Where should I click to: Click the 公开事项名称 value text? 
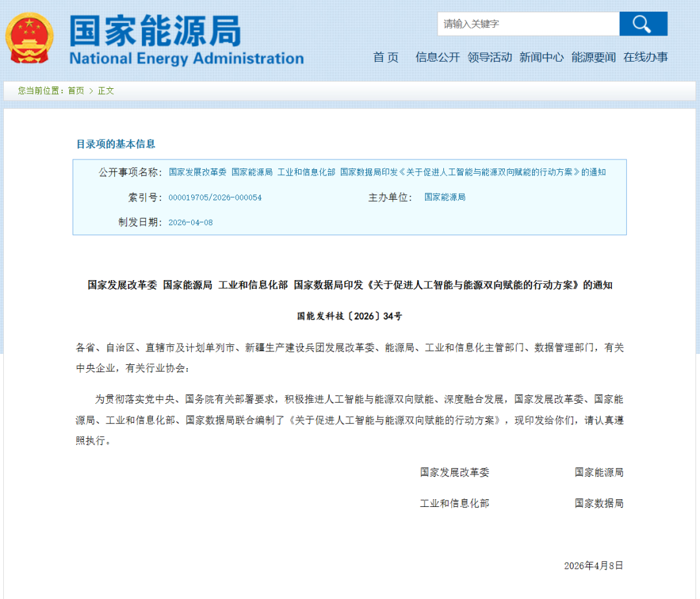[x=387, y=172]
